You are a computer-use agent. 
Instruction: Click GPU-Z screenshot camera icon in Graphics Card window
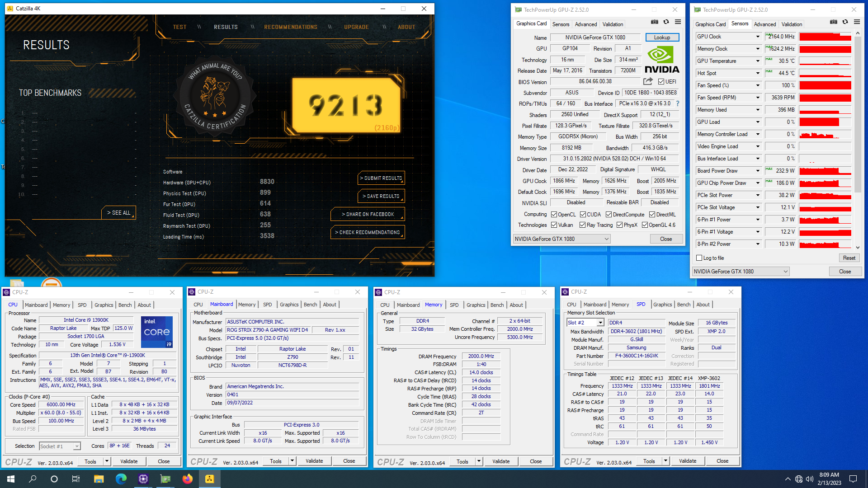coord(654,22)
